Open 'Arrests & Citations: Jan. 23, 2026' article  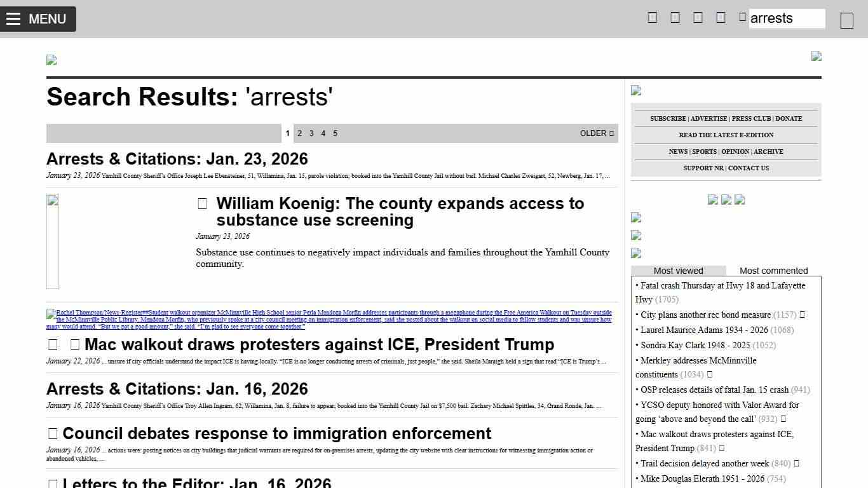(x=177, y=159)
